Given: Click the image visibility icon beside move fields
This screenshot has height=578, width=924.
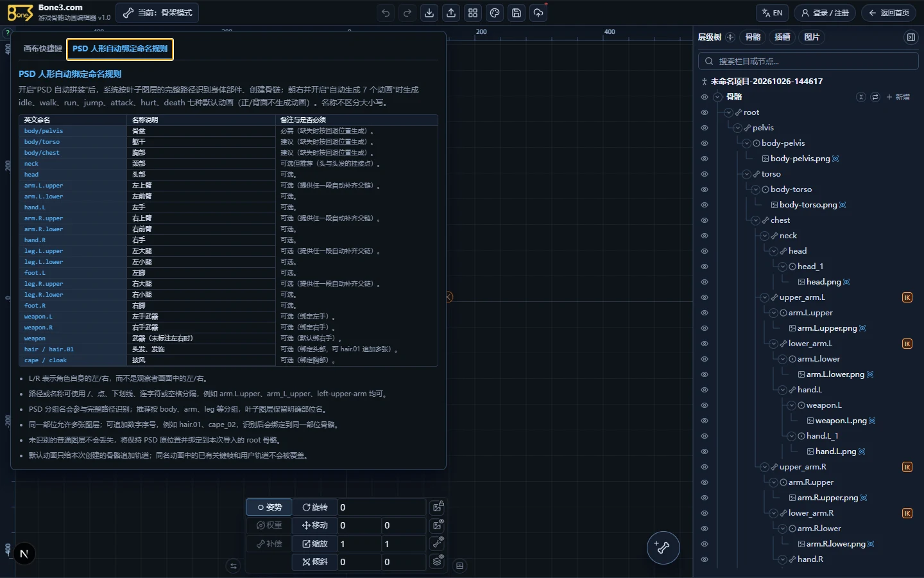Looking at the screenshot, I should 438,525.
